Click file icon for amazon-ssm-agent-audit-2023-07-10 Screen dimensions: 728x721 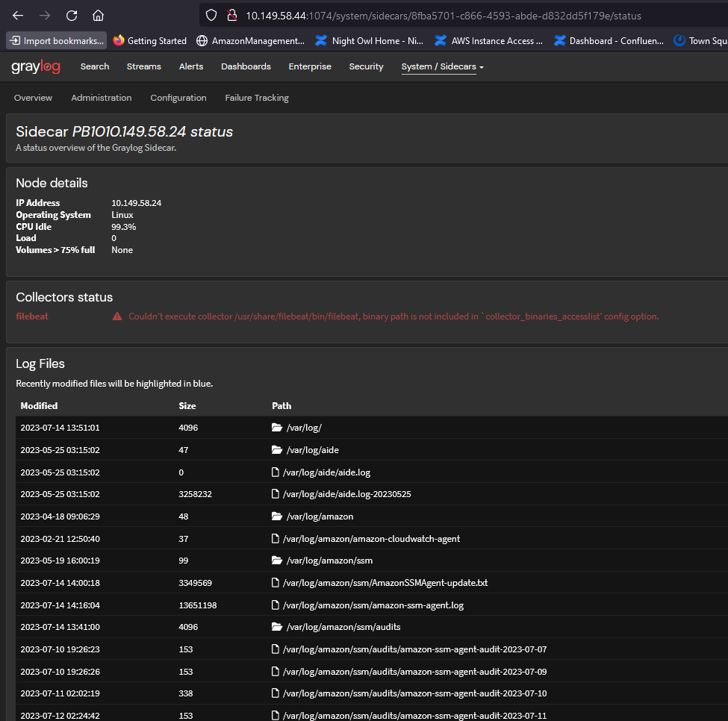(x=276, y=693)
